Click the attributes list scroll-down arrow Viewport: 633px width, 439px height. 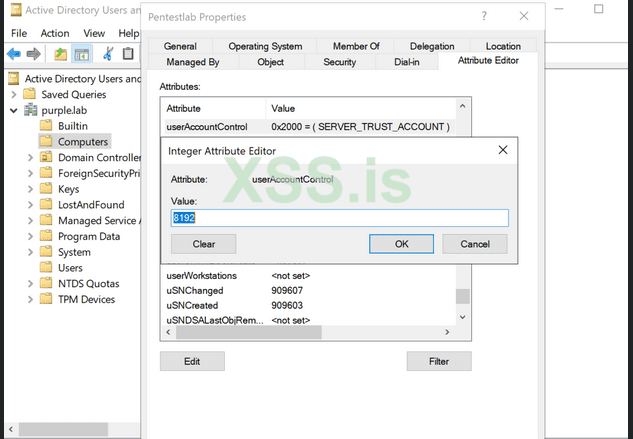point(463,317)
